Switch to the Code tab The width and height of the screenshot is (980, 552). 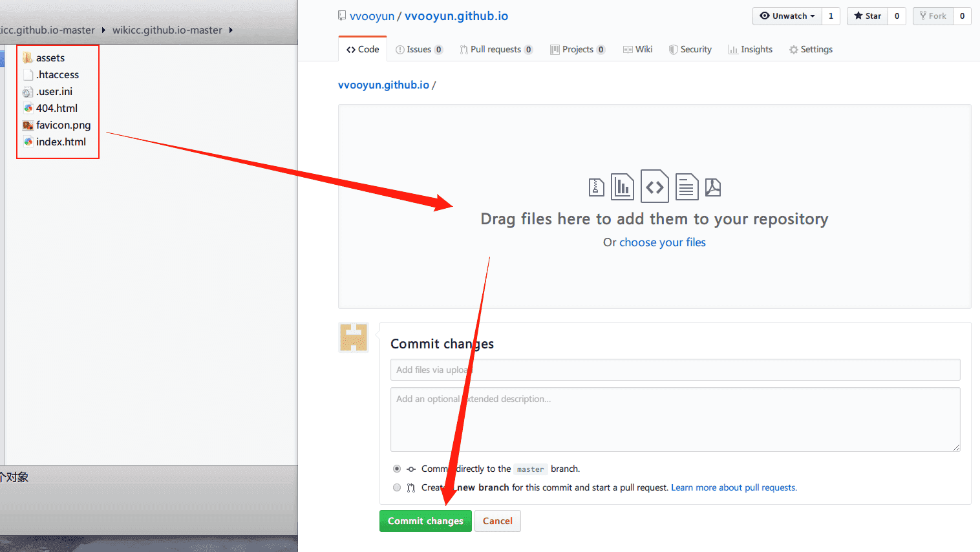tap(363, 49)
